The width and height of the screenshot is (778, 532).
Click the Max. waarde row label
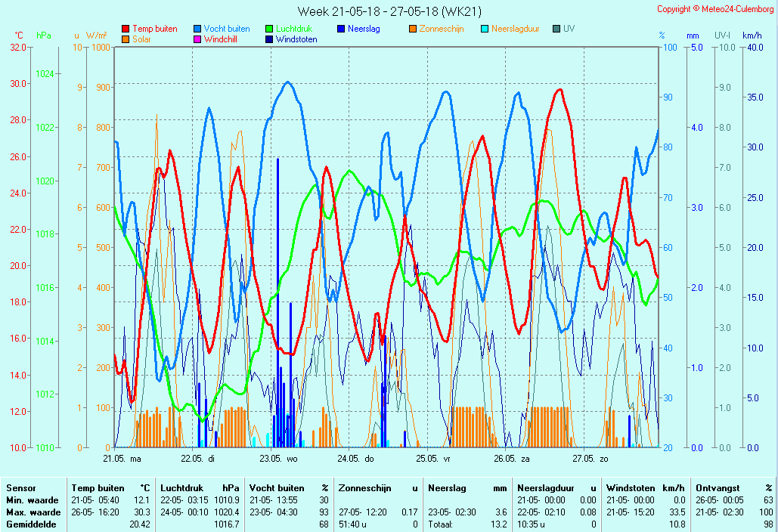tap(33, 512)
